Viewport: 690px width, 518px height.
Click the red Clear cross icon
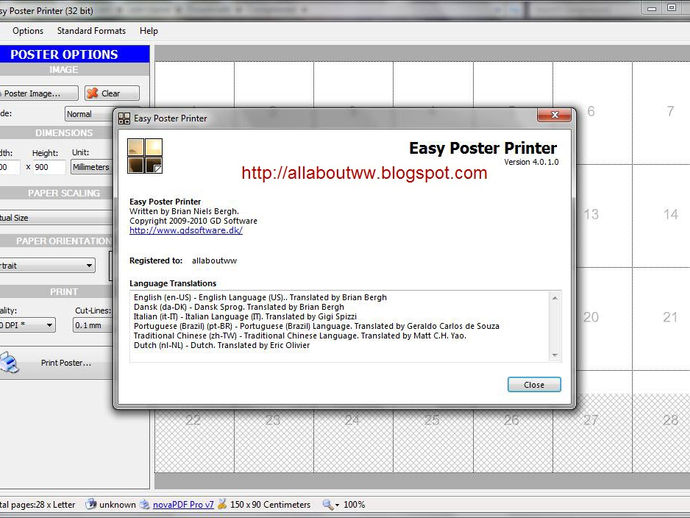92,93
